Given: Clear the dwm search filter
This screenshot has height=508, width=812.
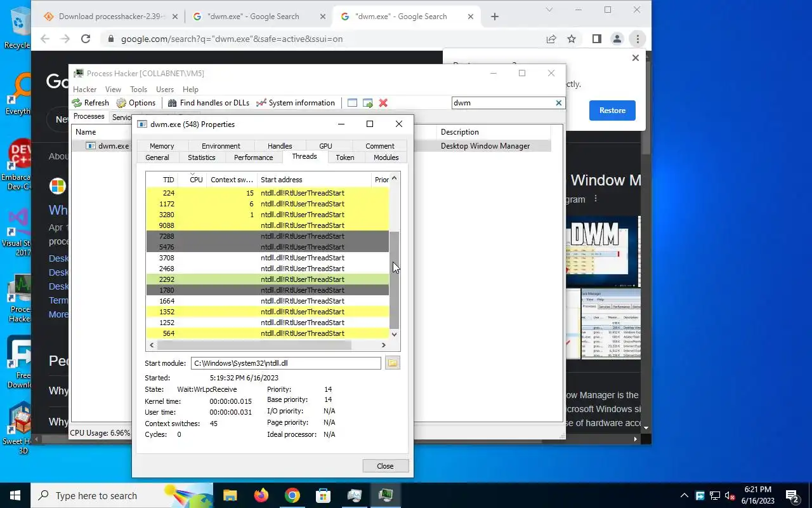Looking at the screenshot, I should click(x=559, y=103).
